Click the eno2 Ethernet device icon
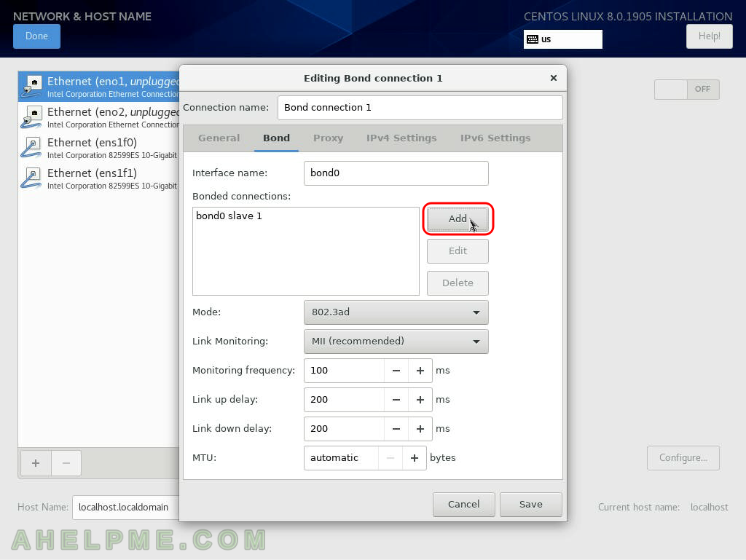Image resolution: width=746 pixels, height=560 pixels. [x=32, y=117]
